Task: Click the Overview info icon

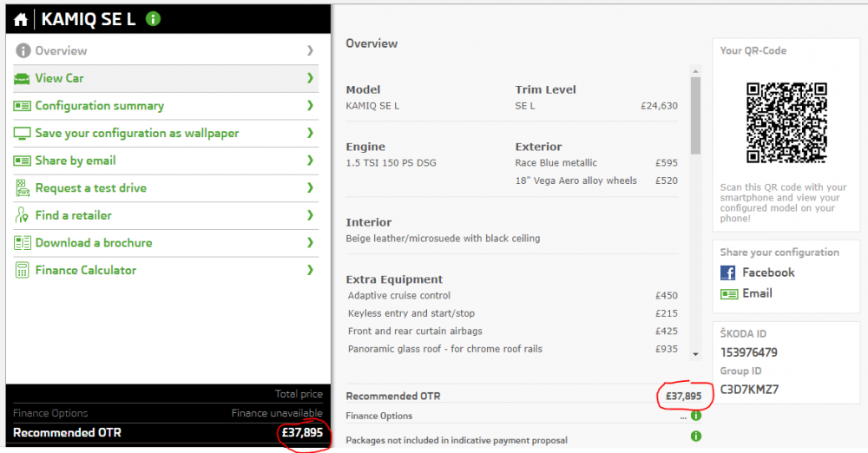Action: coord(23,50)
